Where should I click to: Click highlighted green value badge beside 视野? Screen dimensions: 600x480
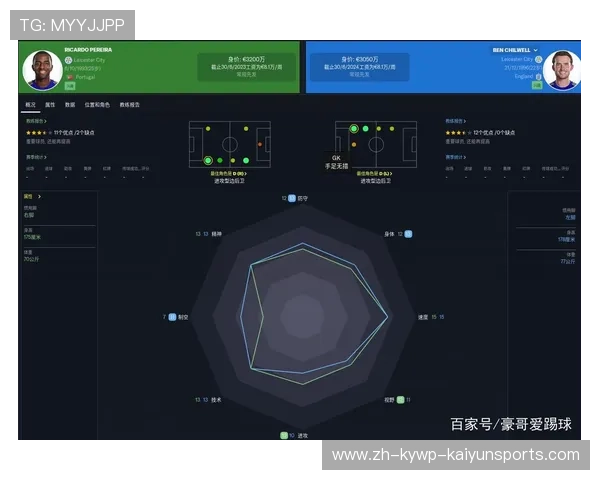click(x=400, y=400)
